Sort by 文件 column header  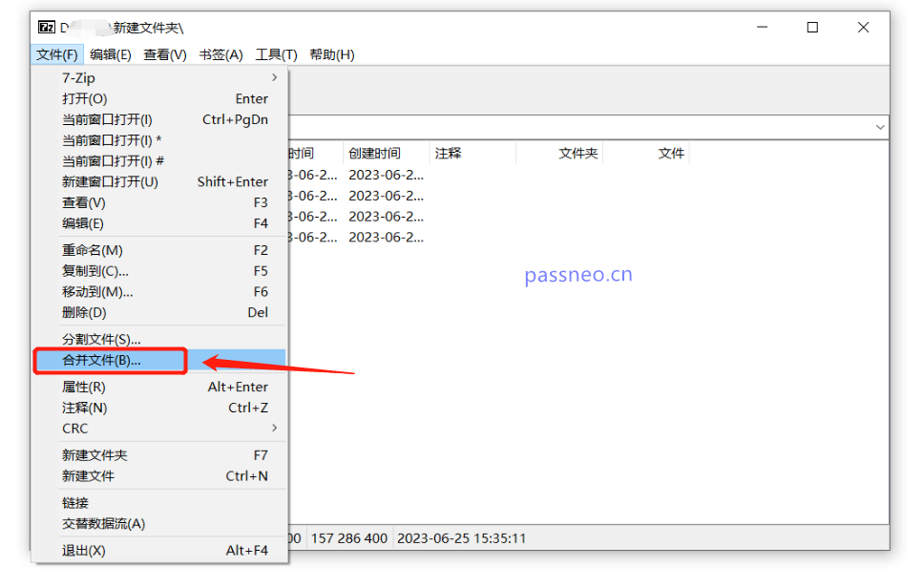click(646, 154)
